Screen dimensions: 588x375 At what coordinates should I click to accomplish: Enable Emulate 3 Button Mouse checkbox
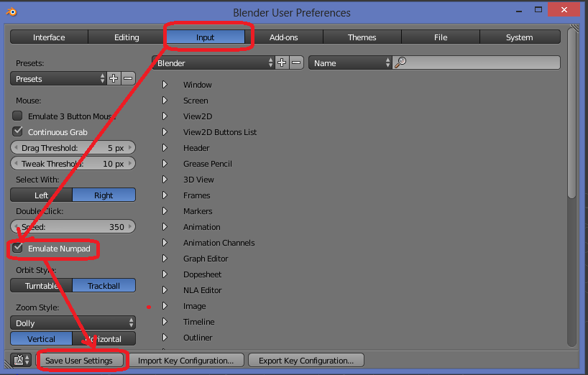coord(18,116)
